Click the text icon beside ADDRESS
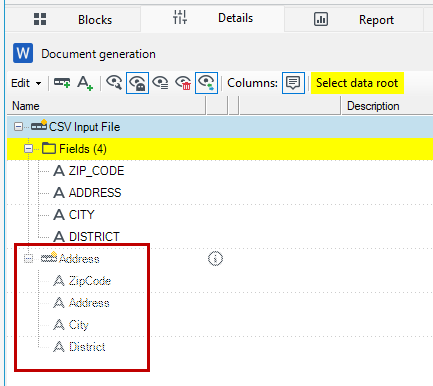Screen dimensions: 433x386 59,193
